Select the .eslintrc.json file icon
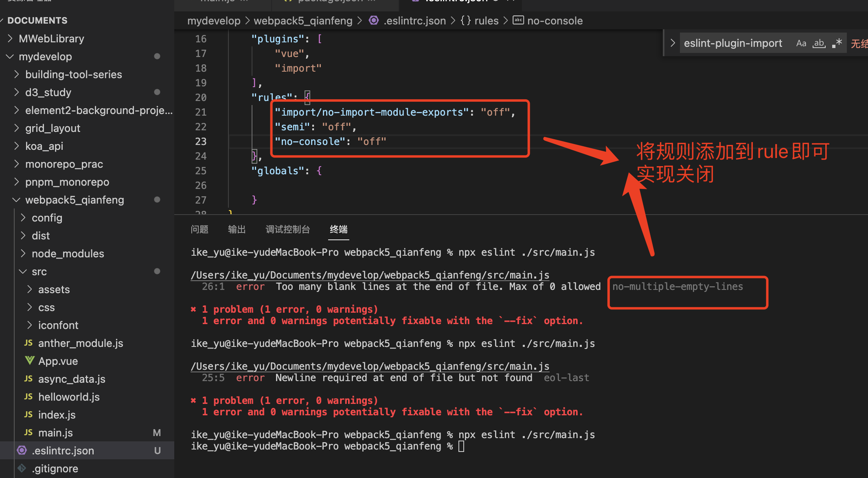This screenshot has height=478, width=868. (22, 450)
